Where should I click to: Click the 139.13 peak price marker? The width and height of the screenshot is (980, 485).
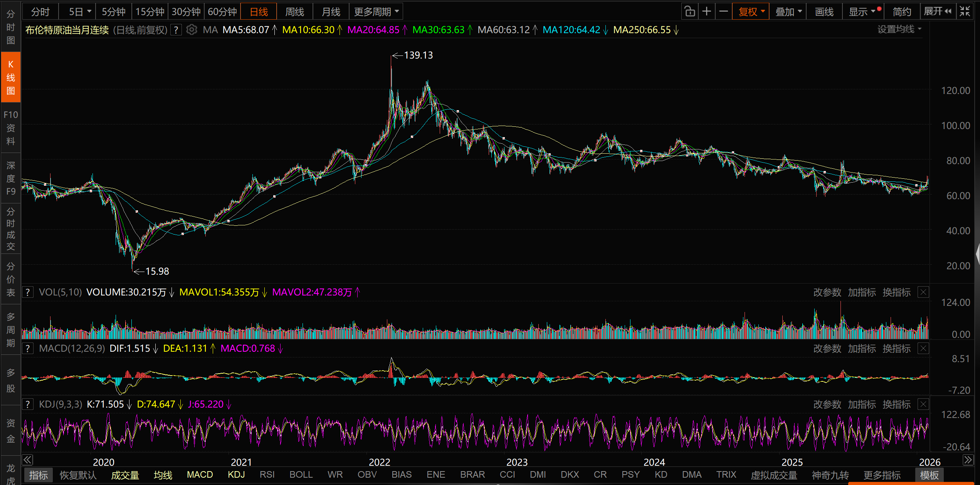418,55
